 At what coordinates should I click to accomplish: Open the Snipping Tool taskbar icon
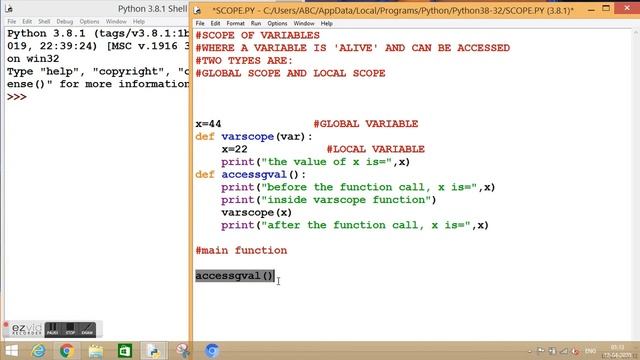pos(183,351)
